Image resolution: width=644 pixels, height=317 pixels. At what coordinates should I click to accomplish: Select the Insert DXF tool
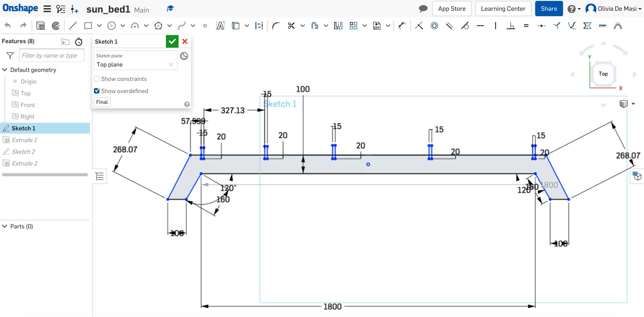pos(377,25)
